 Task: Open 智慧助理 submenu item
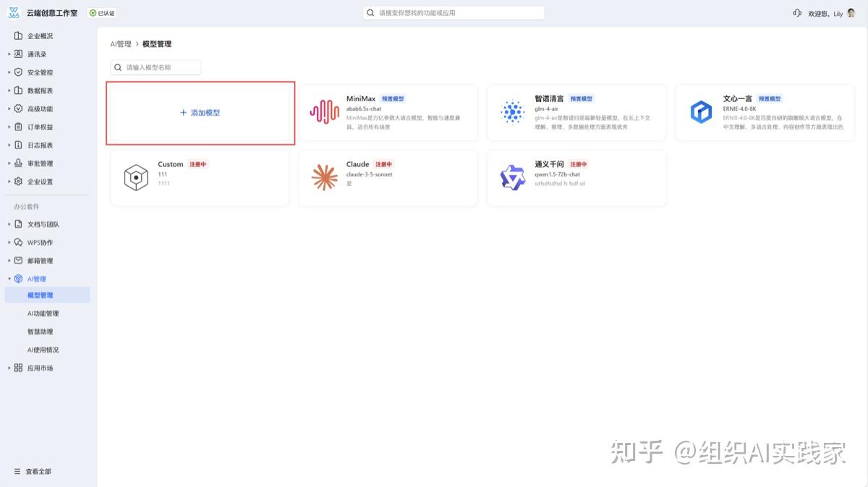41,331
